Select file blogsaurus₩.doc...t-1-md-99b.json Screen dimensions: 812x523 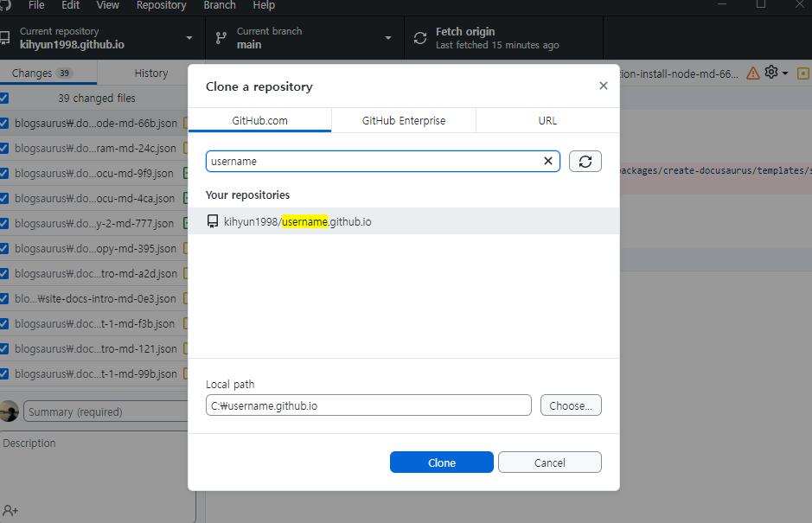coord(96,373)
